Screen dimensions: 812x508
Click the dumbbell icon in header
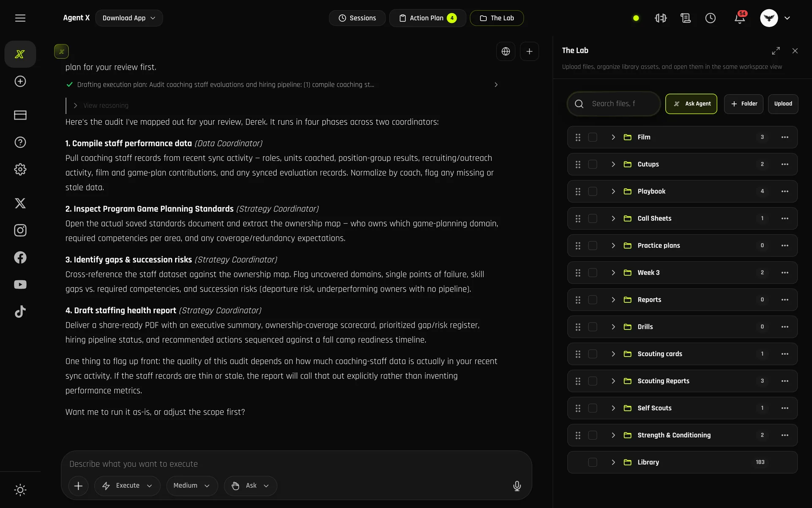pos(661,18)
